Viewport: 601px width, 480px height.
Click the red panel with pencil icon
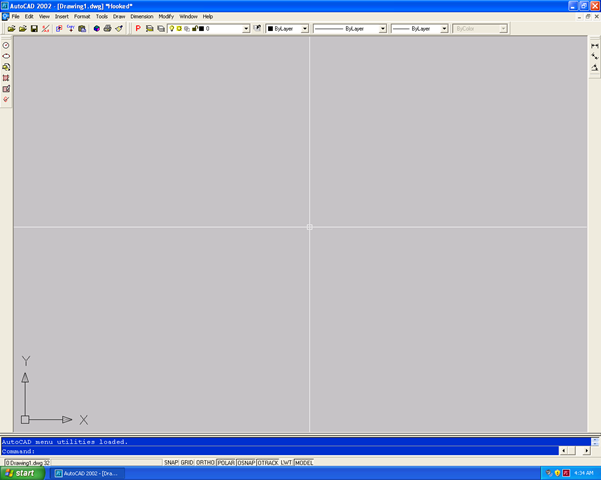click(x=6, y=89)
